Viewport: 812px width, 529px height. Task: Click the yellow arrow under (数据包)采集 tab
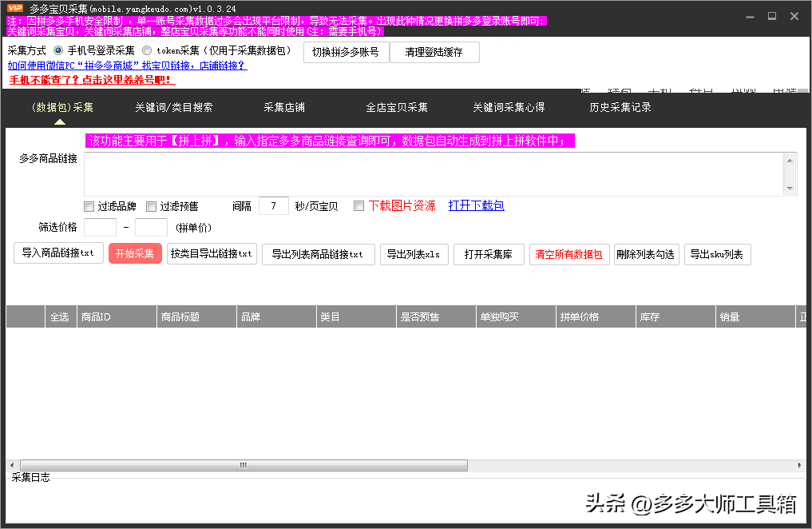point(60,121)
